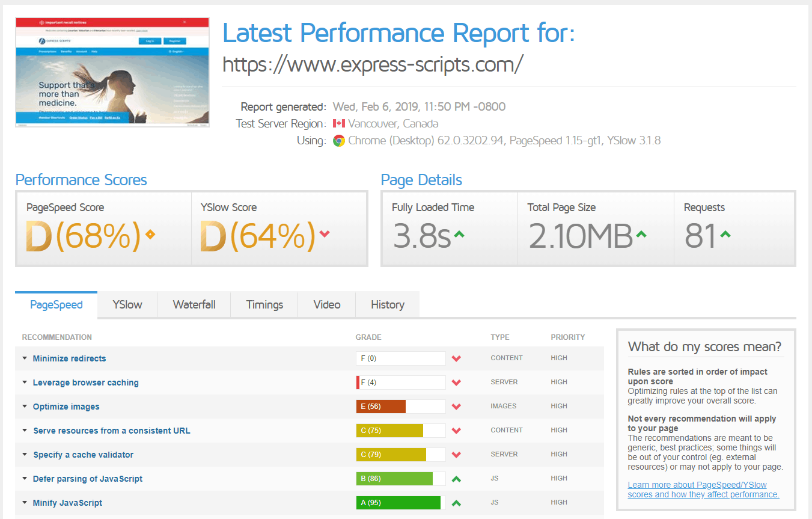Click the D(64%) YSlow score

point(257,236)
